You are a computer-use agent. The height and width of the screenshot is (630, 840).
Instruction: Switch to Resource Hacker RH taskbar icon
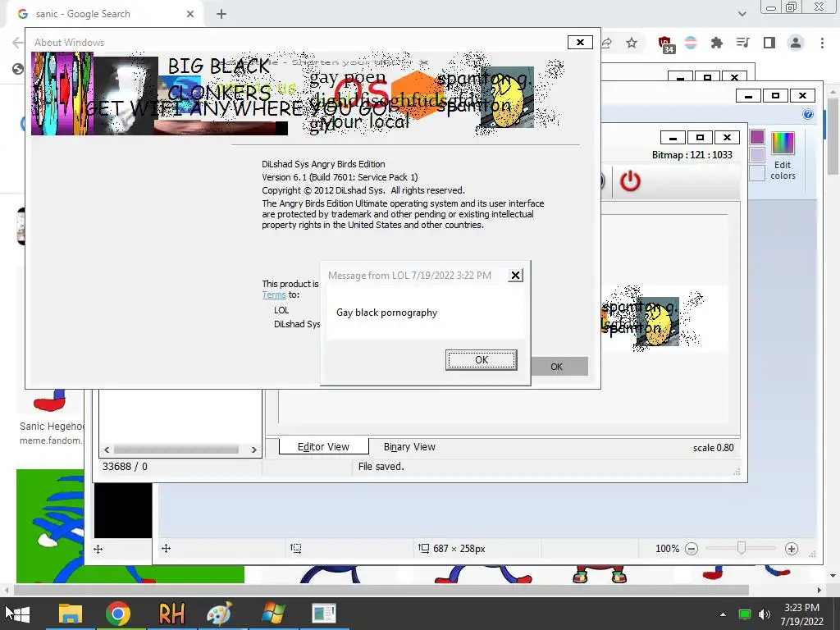[171, 614]
